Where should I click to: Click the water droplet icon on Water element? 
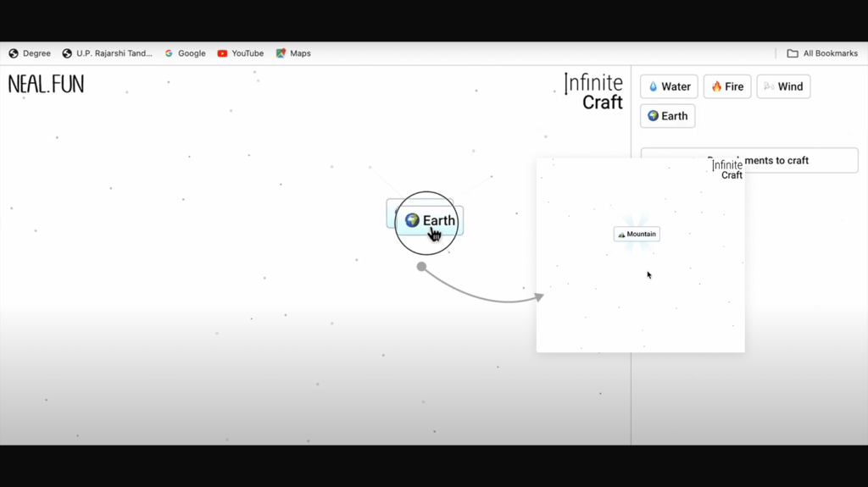click(x=653, y=86)
